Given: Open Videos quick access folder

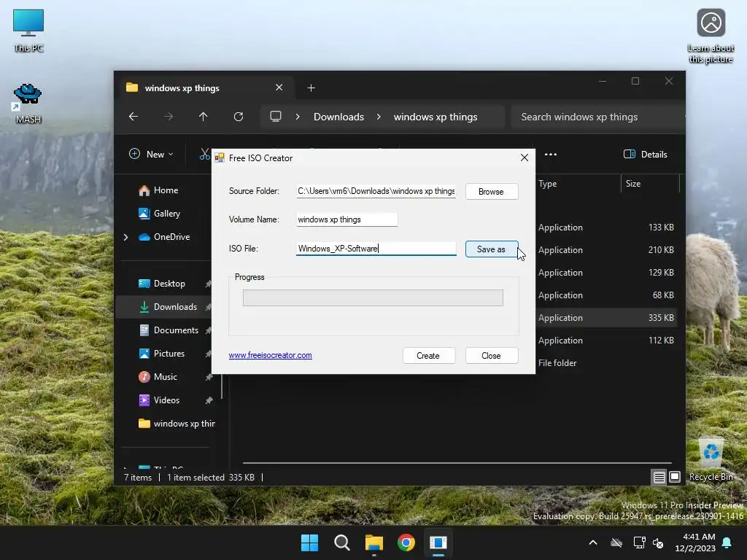Looking at the screenshot, I should pos(159,400).
